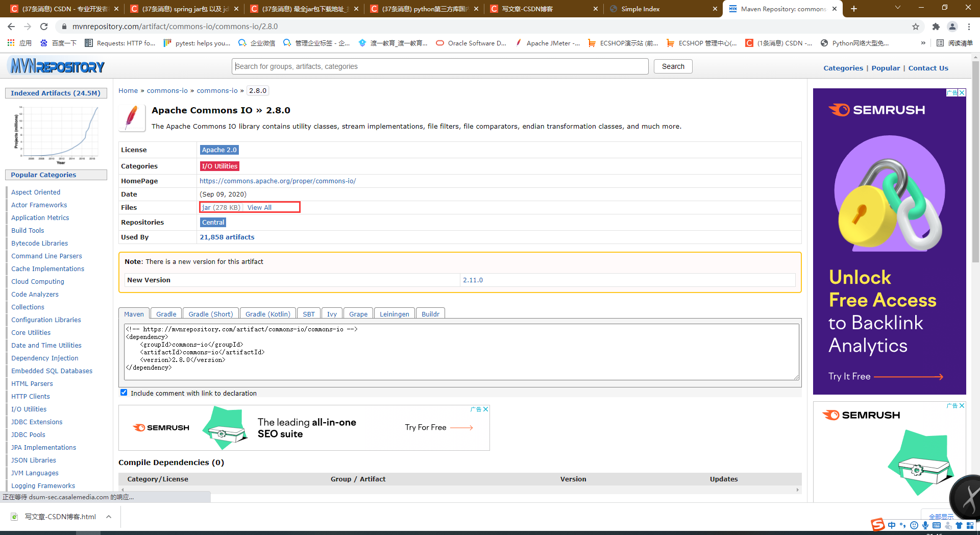Click the Home breadcrumb link

click(x=128, y=90)
